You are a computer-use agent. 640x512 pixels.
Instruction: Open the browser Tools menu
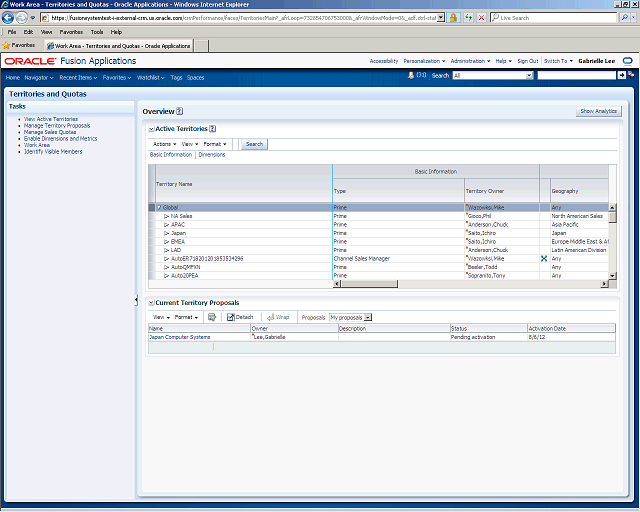97,32
